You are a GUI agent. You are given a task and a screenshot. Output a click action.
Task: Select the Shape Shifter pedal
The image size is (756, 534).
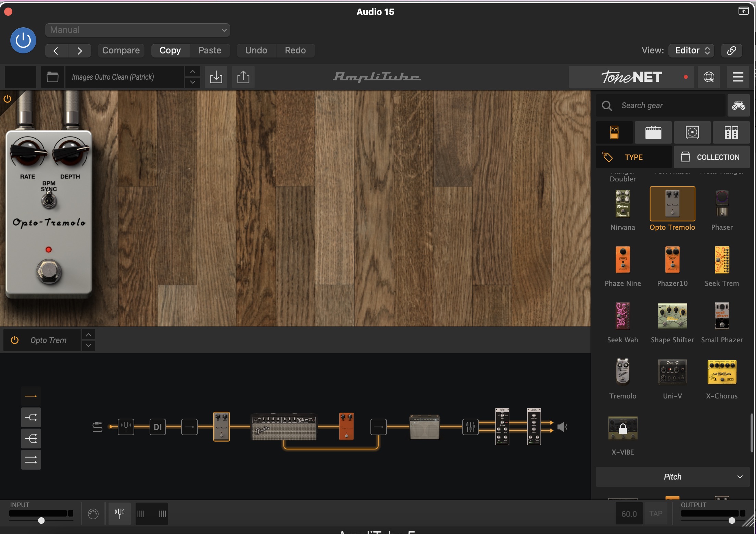click(x=672, y=316)
